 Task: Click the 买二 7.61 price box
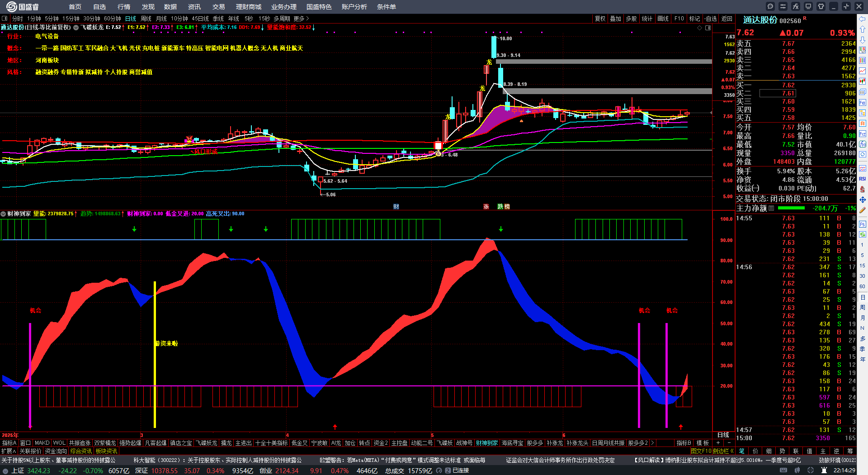point(778,93)
